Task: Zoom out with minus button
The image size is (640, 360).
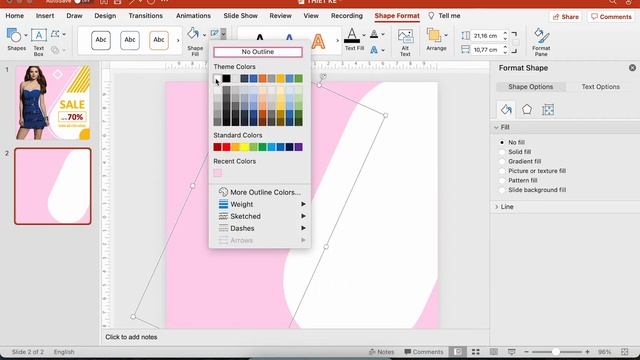Action: point(527,352)
